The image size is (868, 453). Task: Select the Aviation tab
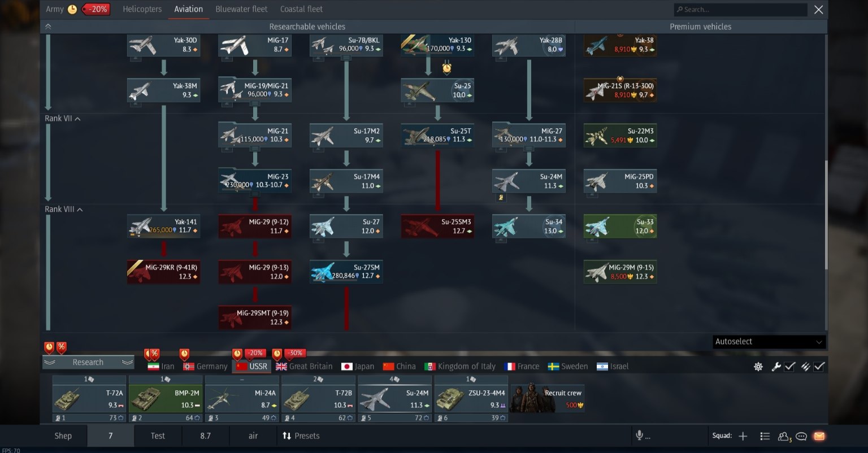click(x=189, y=9)
